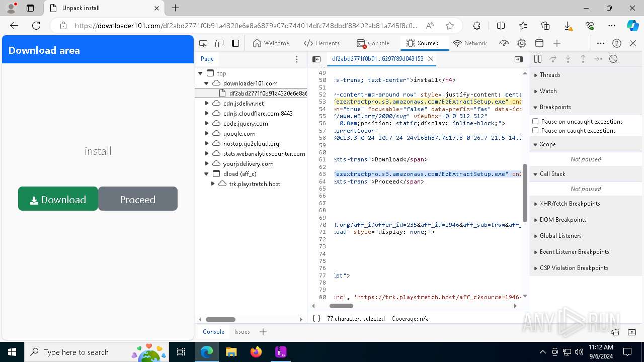Open the Page navigator more options menu
Image resolution: width=644 pixels, height=362 pixels.
[x=297, y=59]
